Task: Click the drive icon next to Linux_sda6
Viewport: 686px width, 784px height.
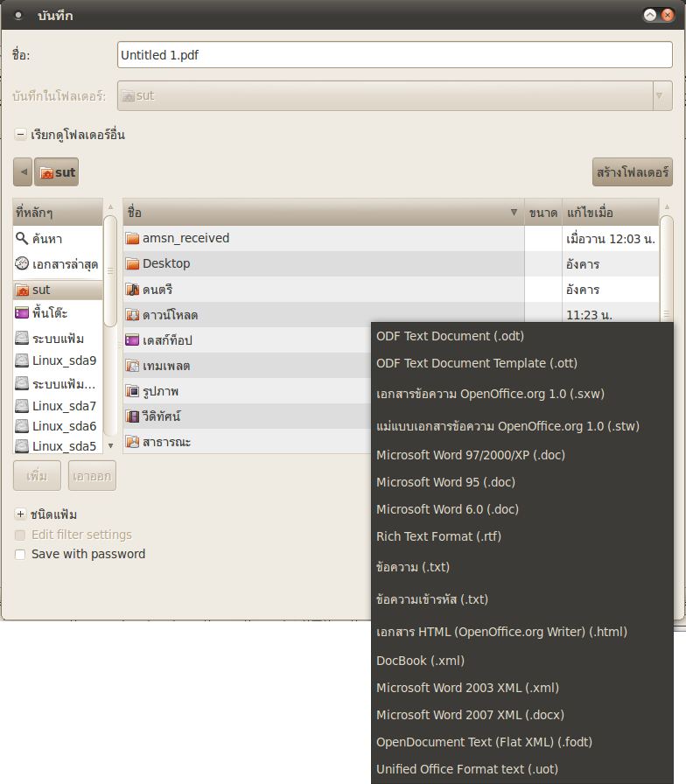Action: click(x=22, y=425)
